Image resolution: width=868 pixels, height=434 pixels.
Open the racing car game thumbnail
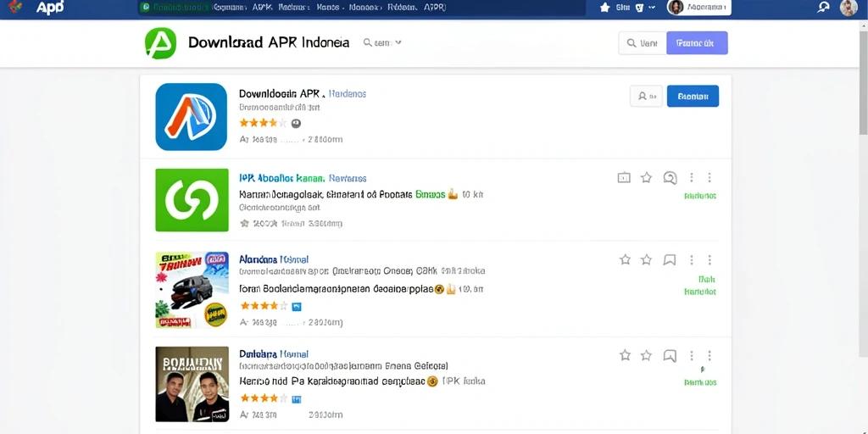pos(192,290)
